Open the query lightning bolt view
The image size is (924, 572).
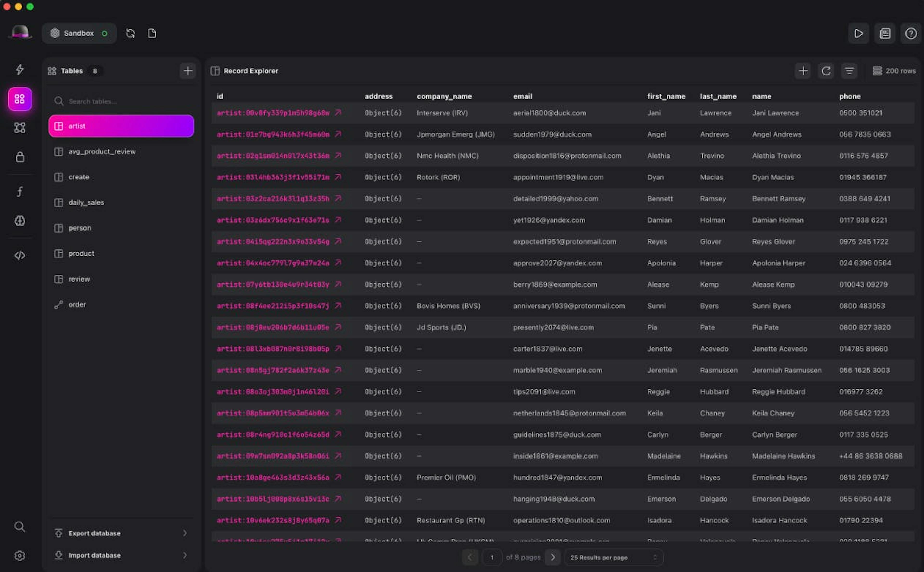click(x=20, y=69)
